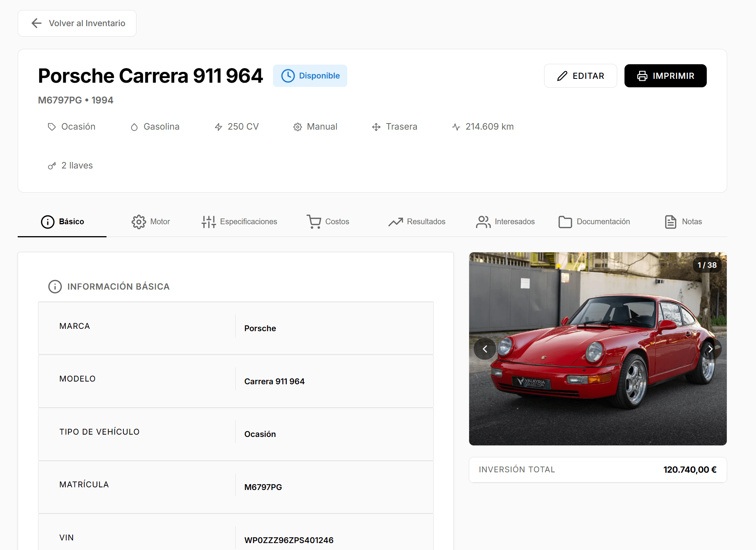756x550 pixels.
Task: Click the INVERSIÓN TOTAL label
Action: (517, 470)
